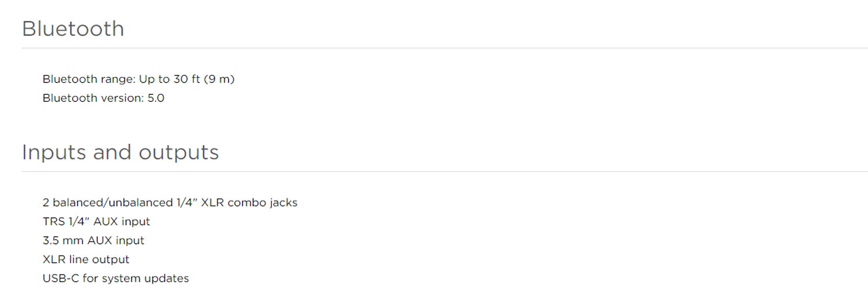868x301 pixels.
Task: Click the word "balanced/unbalanced"
Action: tap(113, 203)
